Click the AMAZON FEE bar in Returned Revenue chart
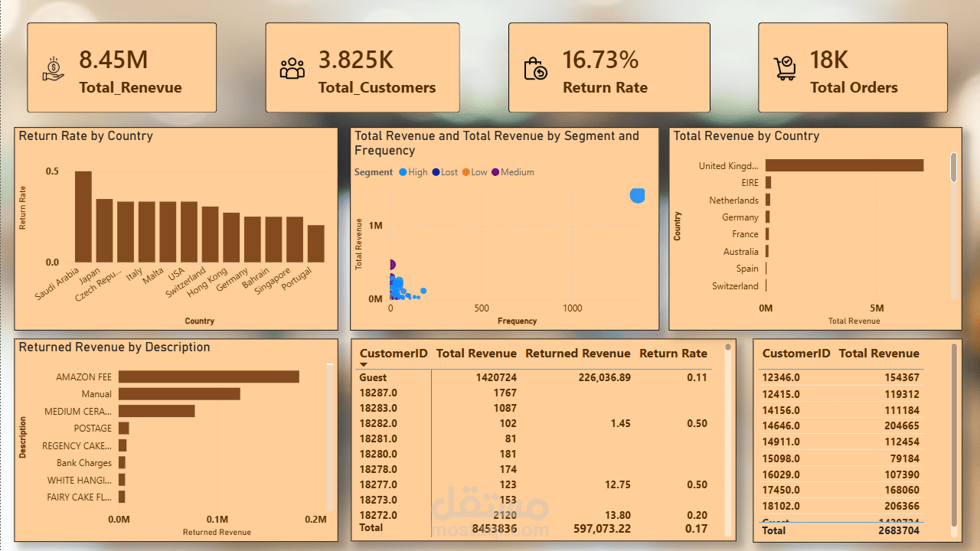980x551 pixels. pyautogui.click(x=208, y=377)
